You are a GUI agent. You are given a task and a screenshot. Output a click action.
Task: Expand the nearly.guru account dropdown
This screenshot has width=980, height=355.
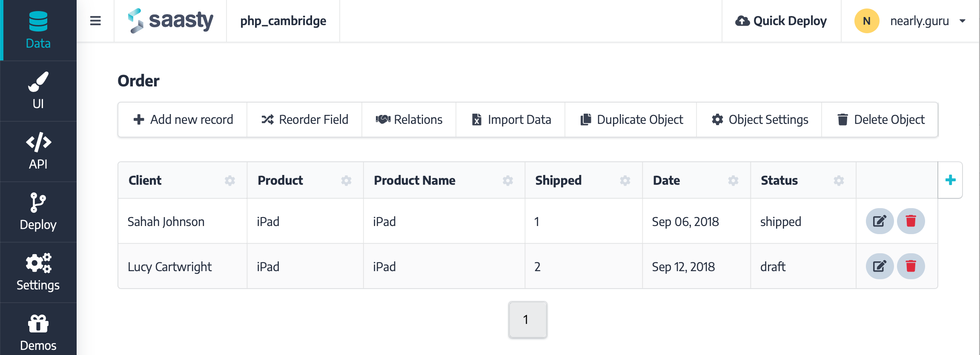click(963, 21)
